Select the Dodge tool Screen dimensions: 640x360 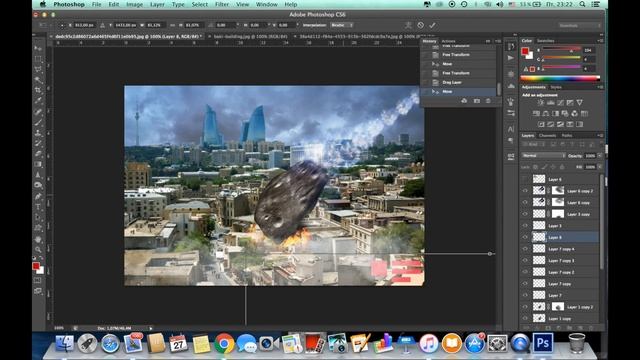pyautogui.click(x=38, y=185)
